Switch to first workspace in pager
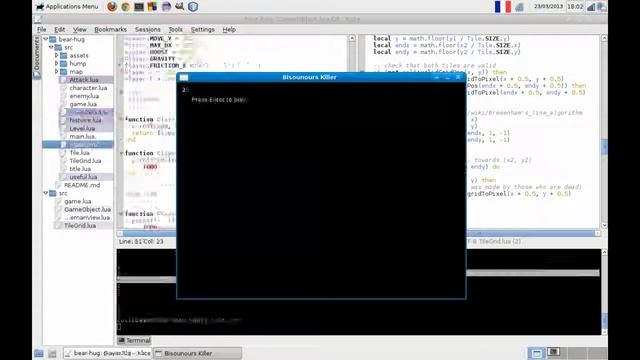640x360 pixels. pos(537,353)
